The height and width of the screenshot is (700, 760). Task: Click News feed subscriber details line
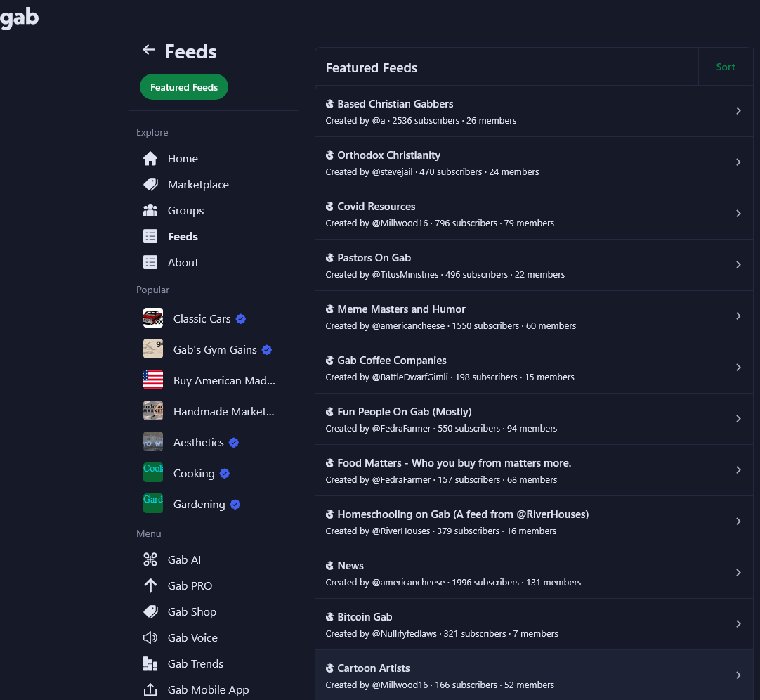click(x=453, y=582)
